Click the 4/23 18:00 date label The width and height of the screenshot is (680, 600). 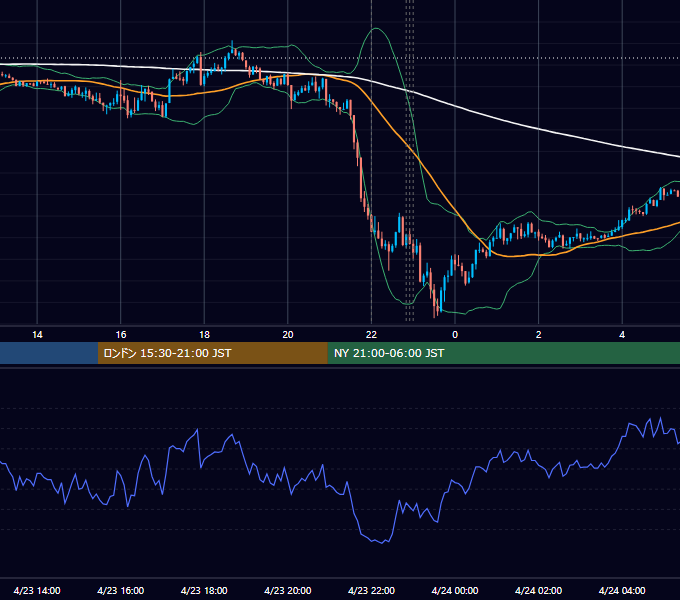coord(204,590)
